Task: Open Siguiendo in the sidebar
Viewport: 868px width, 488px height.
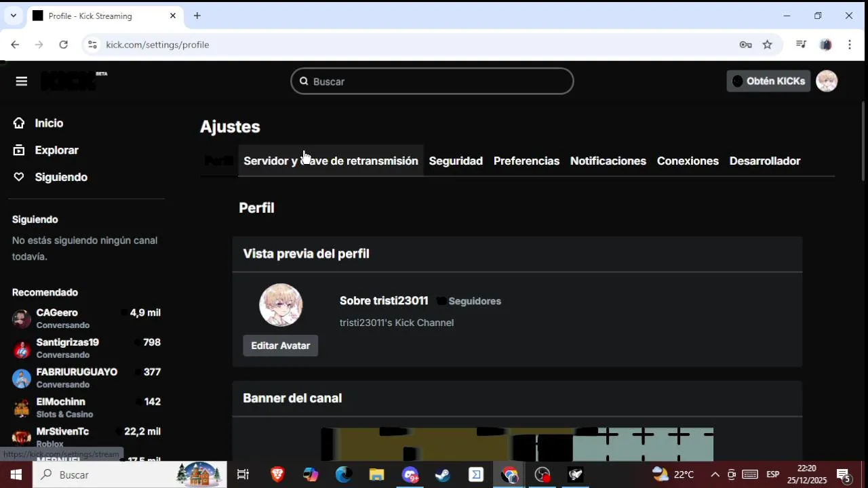Action: (61, 177)
